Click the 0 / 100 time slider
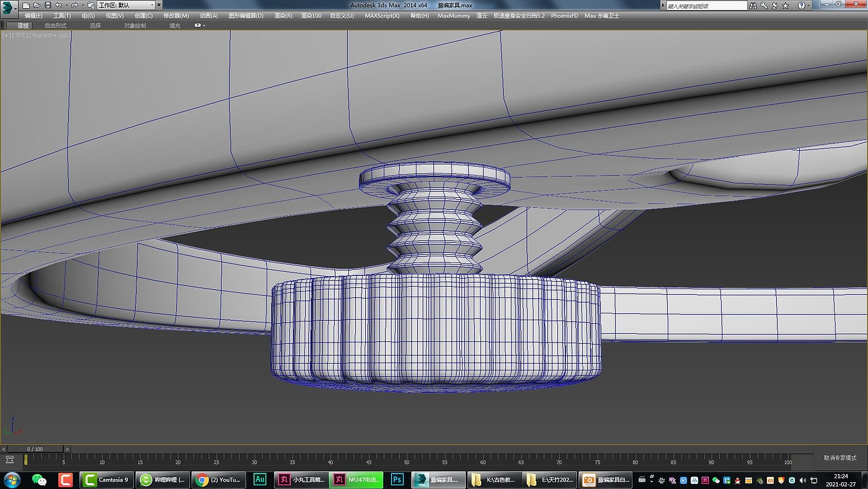The width and height of the screenshot is (868, 489). pos(35,449)
